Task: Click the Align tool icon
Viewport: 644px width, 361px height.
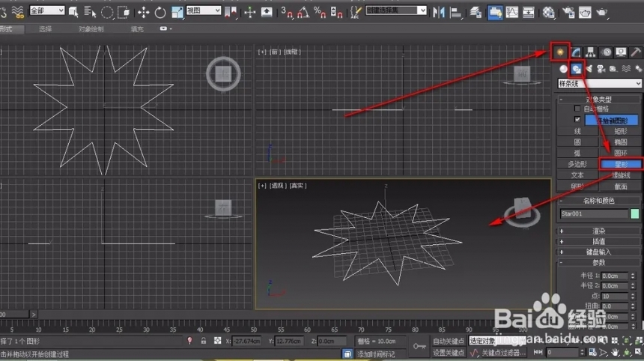Action: pyautogui.click(x=455, y=12)
